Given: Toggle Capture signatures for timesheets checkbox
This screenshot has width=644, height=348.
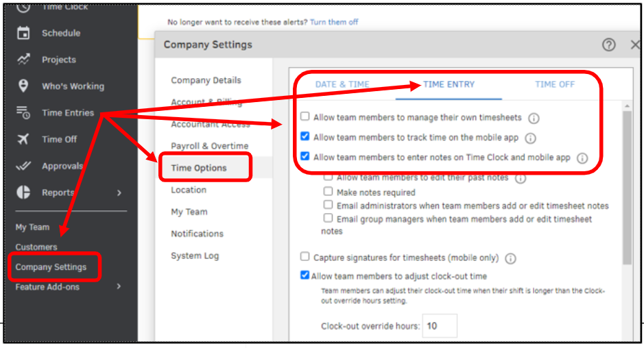Looking at the screenshot, I should (305, 258).
